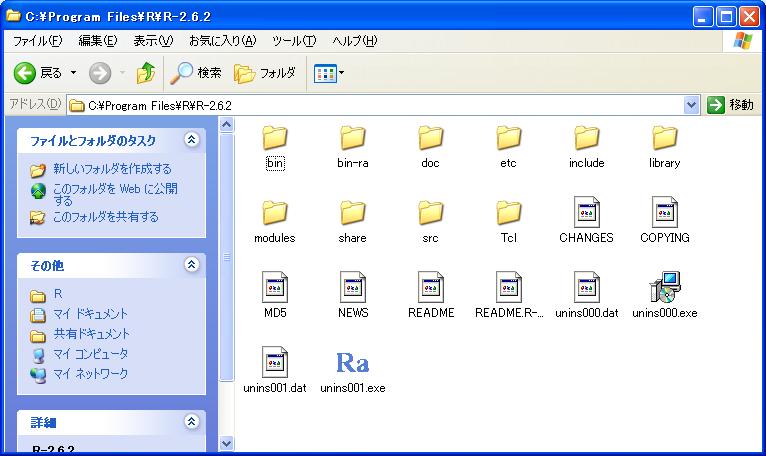This screenshot has height=456, width=766.
Task: Select the CHANGES file icon
Action: (x=587, y=213)
